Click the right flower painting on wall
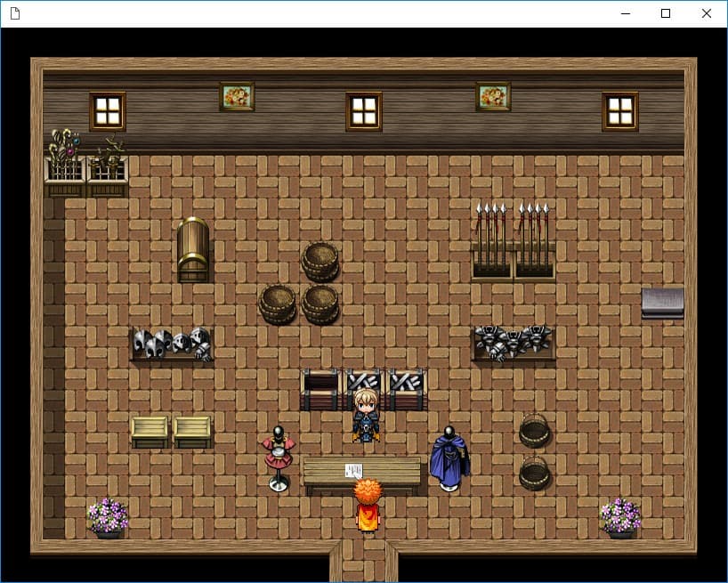This screenshot has height=583, width=728. point(493,96)
